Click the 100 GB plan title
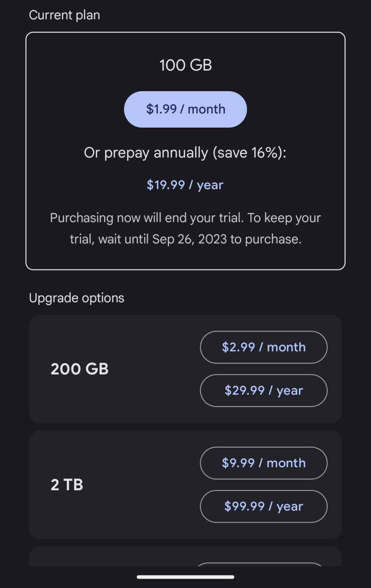The width and height of the screenshot is (371, 588). point(186,65)
